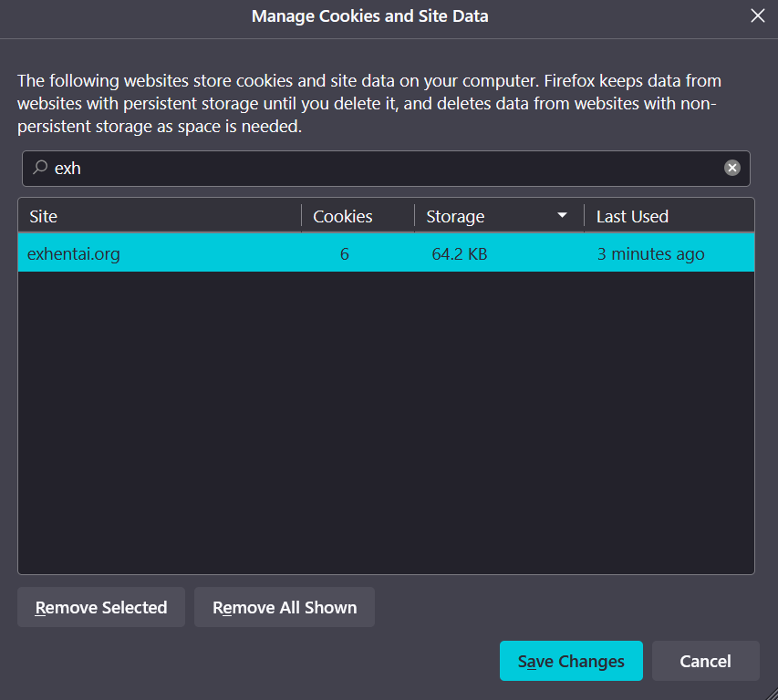
Task: Focus the search box containing "exh"
Action: (386, 169)
